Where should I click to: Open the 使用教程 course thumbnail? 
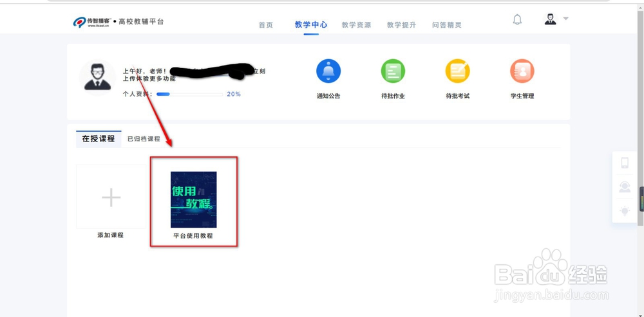point(193,200)
